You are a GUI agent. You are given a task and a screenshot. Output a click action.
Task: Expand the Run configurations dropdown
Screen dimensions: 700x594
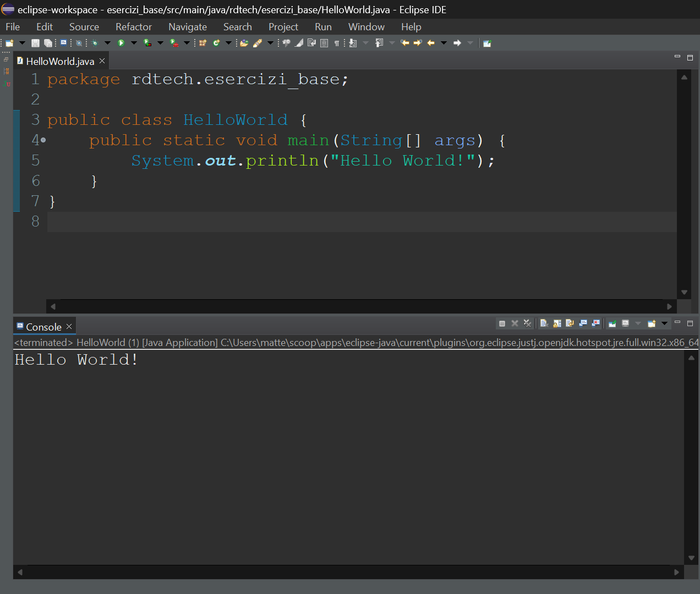[134, 42]
